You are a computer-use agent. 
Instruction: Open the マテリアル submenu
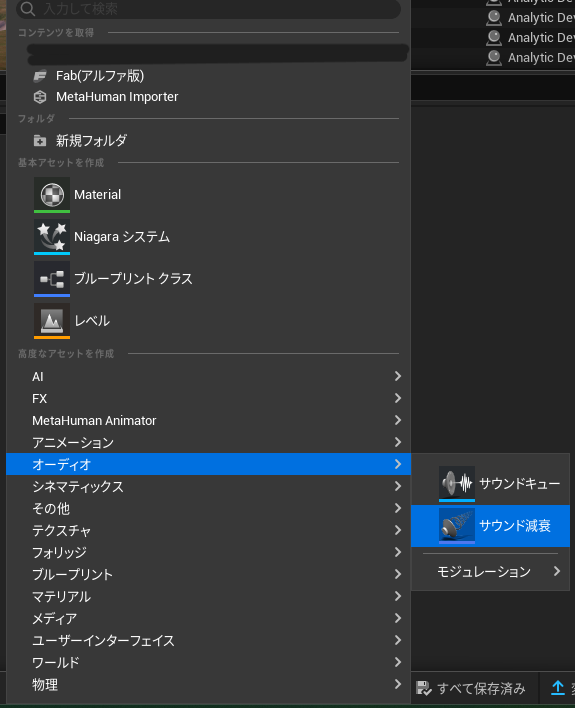pos(208,596)
